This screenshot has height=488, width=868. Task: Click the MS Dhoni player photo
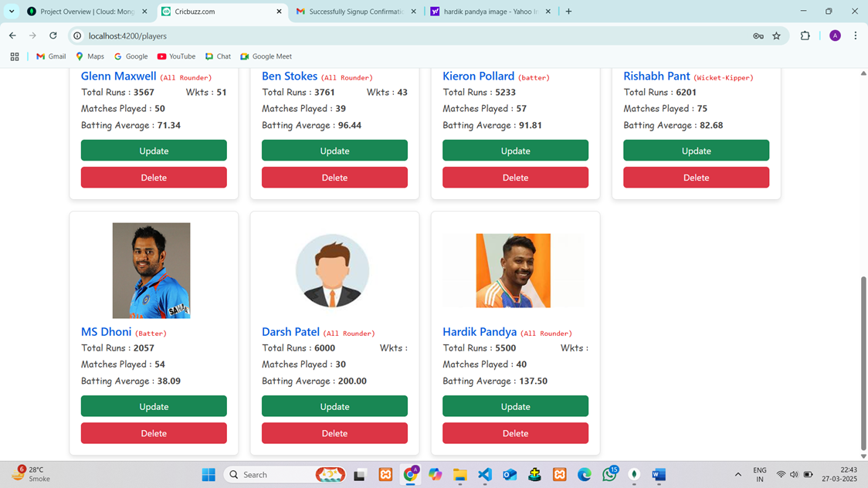[x=151, y=270]
